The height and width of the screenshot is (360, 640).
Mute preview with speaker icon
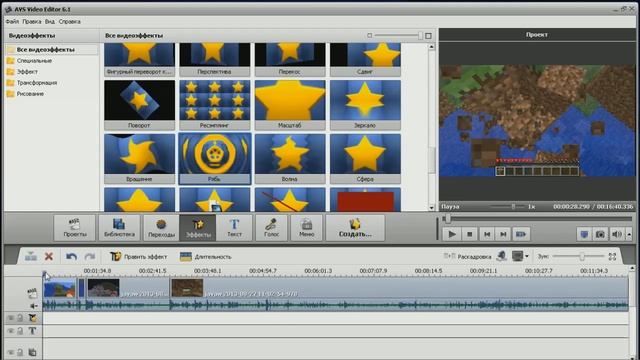pos(616,234)
